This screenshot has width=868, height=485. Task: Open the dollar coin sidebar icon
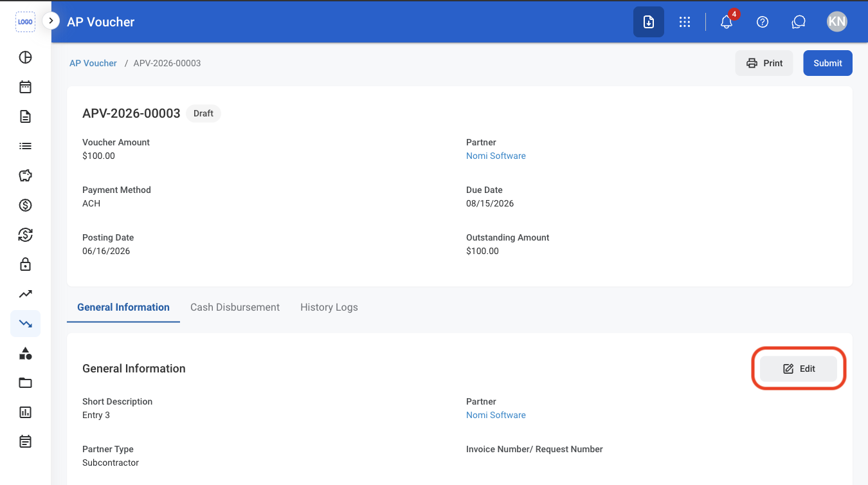[x=25, y=205]
